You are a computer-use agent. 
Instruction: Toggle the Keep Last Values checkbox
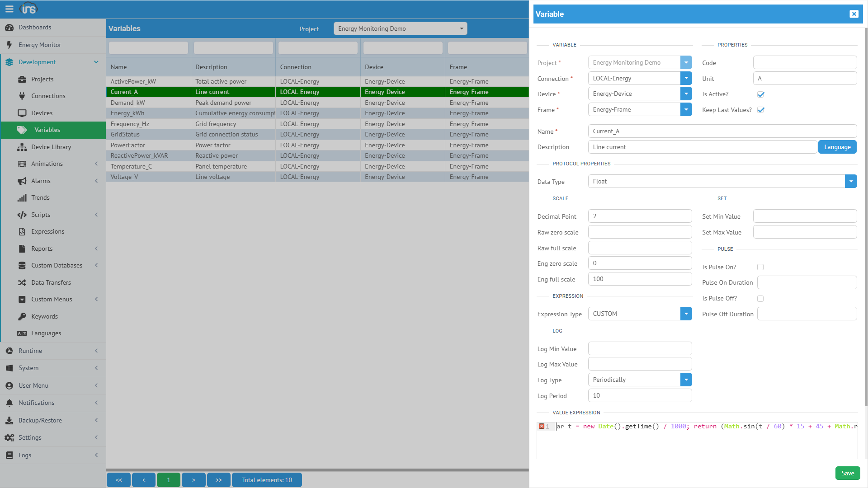tap(761, 110)
